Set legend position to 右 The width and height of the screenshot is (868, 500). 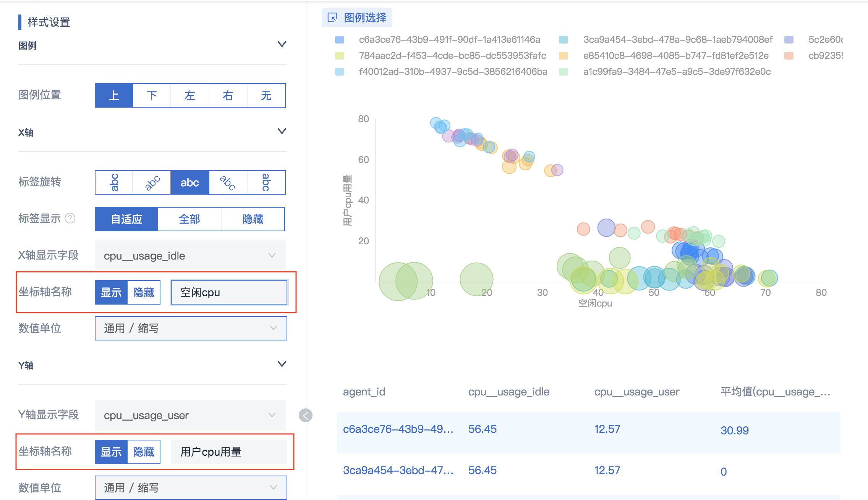coord(228,95)
